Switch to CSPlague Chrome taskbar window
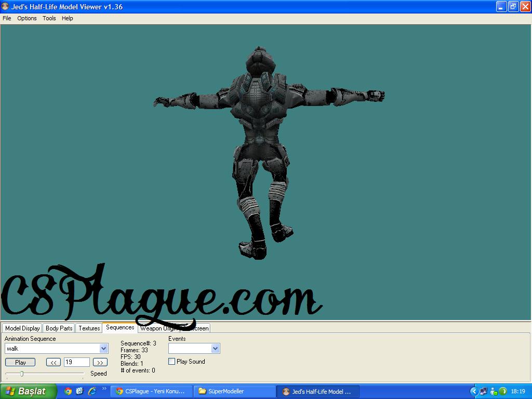The width and height of the screenshot is (532, 399). point(151,391)
